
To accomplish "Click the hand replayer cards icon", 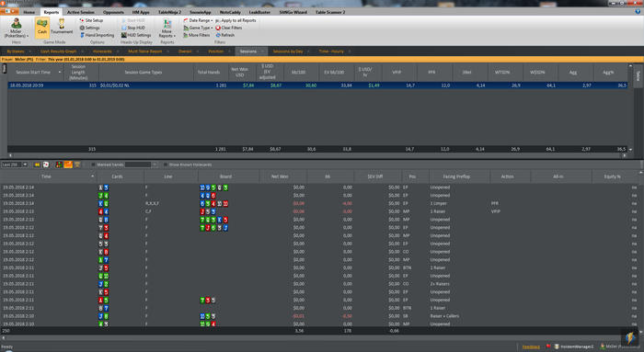I will click(x=46, y=165).
